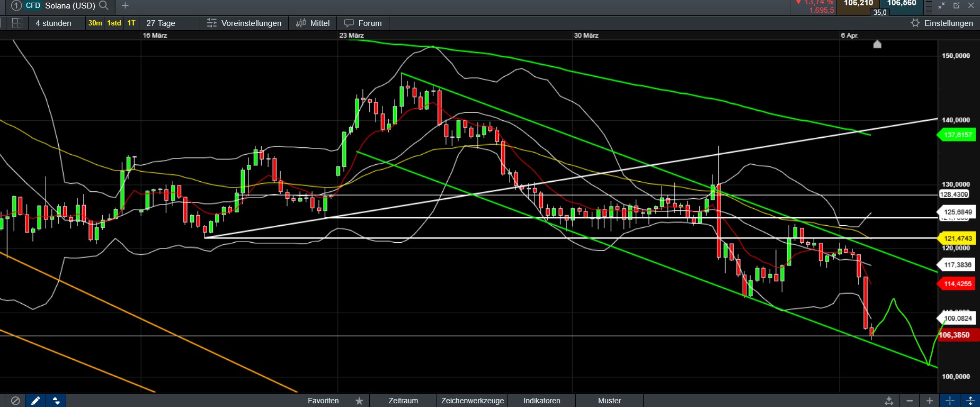
Task: Click the chart position reset icon
Action: point(889,401)
